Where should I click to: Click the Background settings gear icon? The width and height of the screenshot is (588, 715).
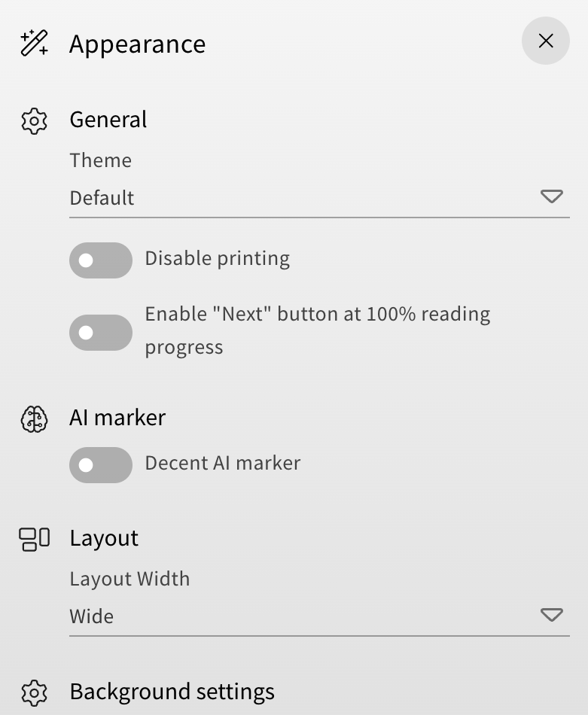click(35, 692)
